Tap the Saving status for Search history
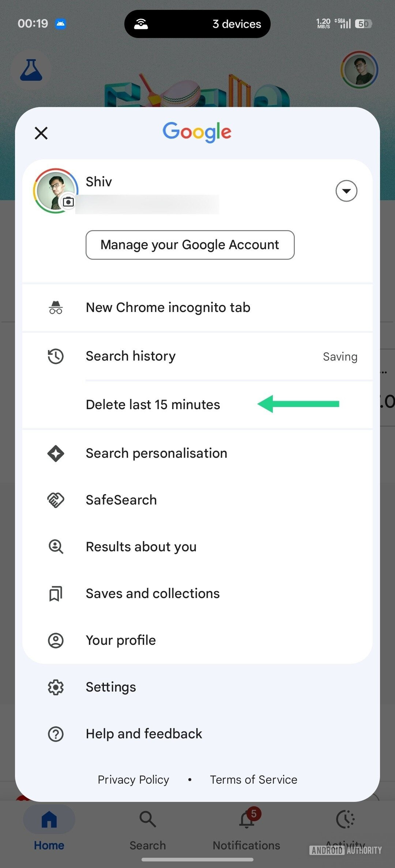Viewport: 395px width, 868px height. (340, 357)
